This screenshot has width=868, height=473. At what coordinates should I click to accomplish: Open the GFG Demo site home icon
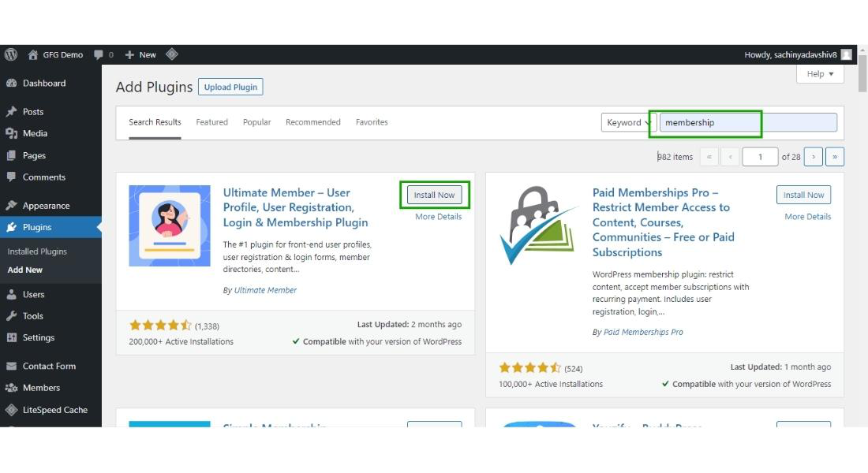pyautogui.click(x=33, y=54)
